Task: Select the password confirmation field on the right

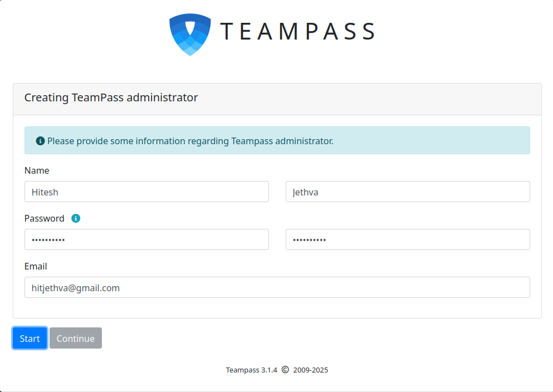Action: [x=407, y=239]
